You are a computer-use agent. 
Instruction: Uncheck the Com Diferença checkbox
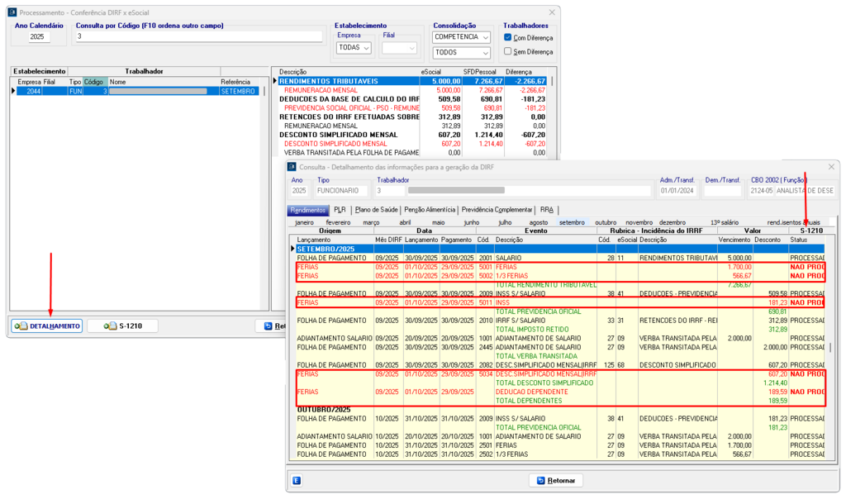508,37
